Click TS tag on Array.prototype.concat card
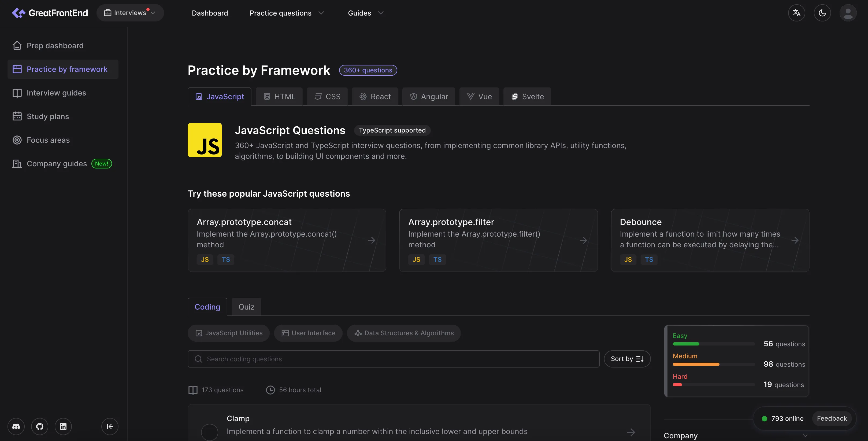 pyautogui.click(x=226, y=259)
